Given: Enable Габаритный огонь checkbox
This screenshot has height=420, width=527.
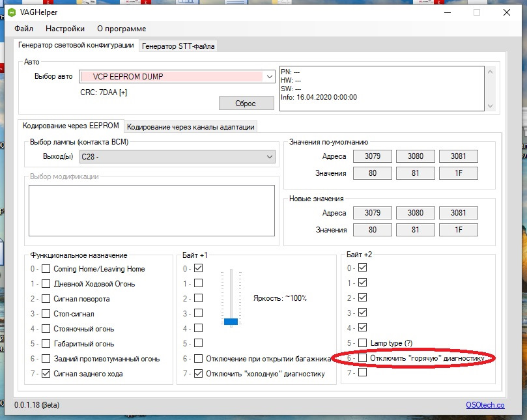Looking at the screenshot, I should coord(46,343).
